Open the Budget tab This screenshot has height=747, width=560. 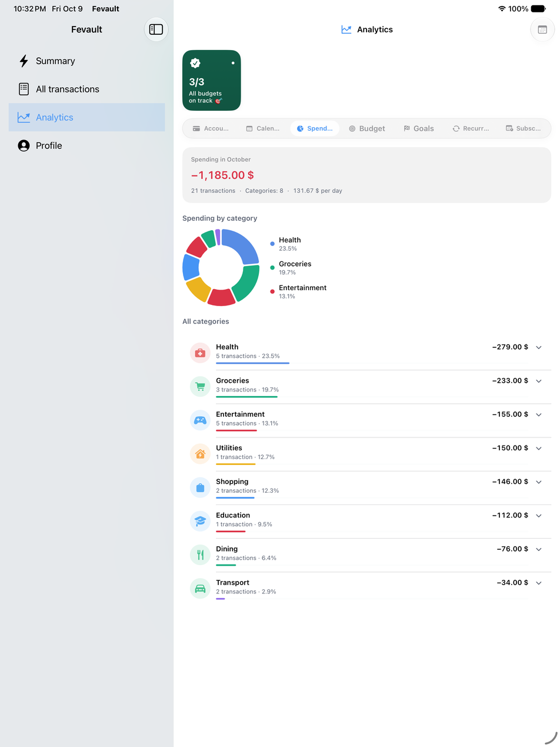click(367, 128)
